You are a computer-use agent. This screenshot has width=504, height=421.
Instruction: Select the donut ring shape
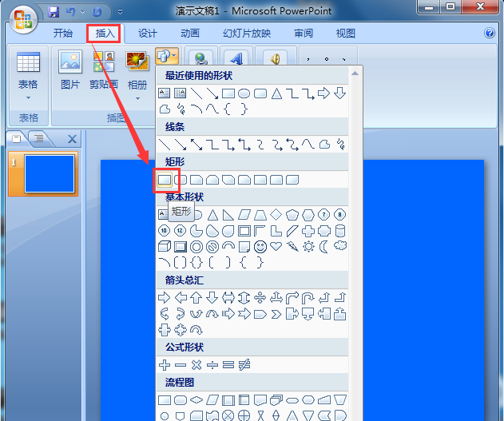[x=196, y=247]
